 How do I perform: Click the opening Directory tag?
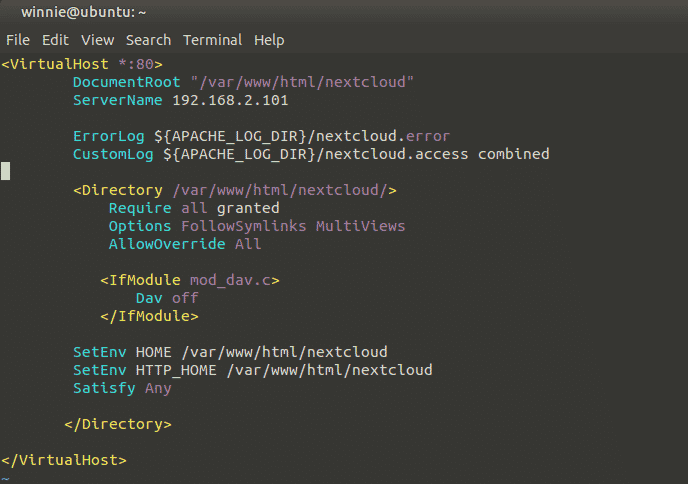point(235,190)
